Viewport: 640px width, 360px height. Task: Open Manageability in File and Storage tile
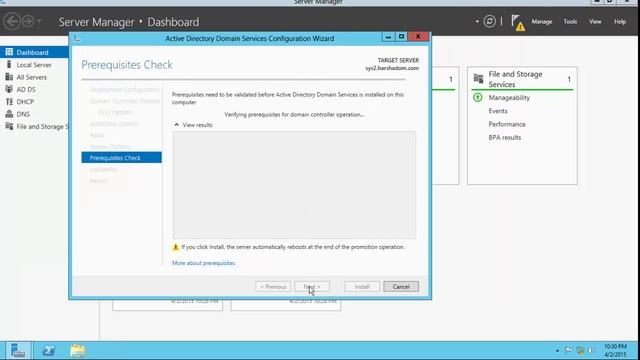point(509,98)
